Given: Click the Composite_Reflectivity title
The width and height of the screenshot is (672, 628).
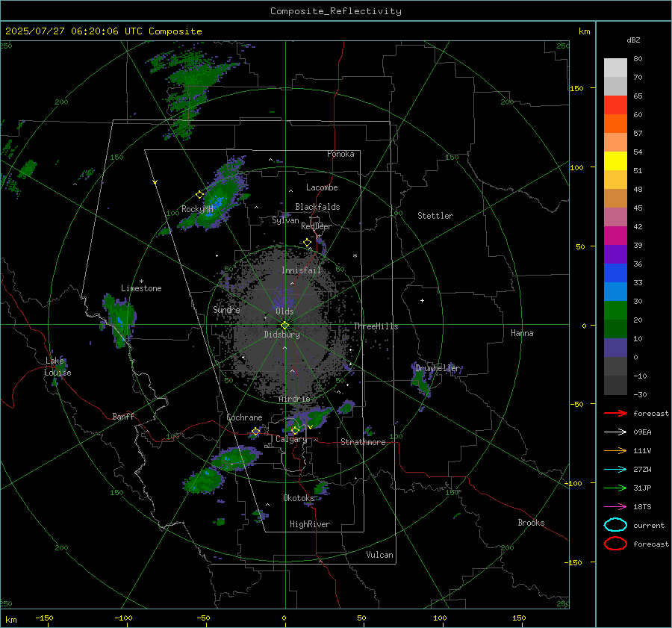Looking at the screenshot, I should coord(336,11).
